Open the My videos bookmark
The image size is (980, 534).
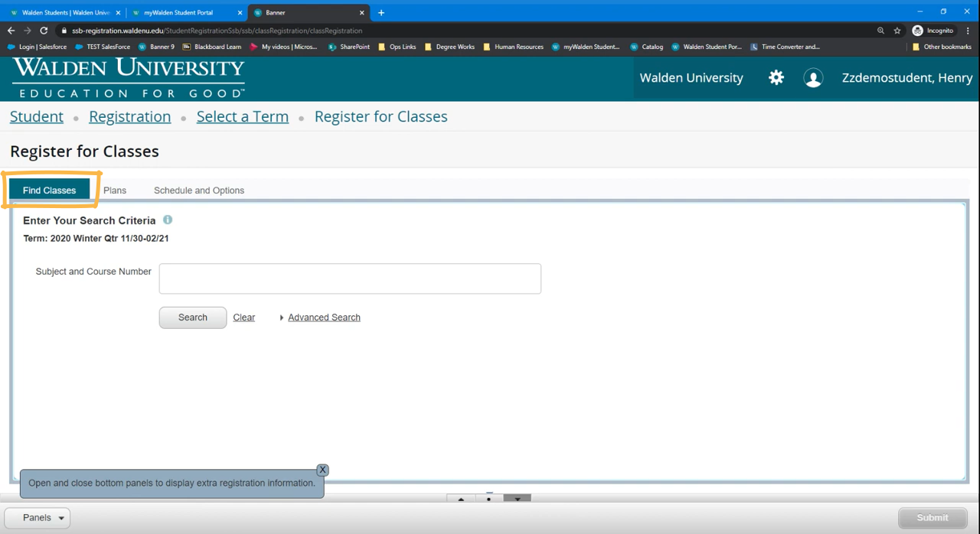click(x=283, y=47)
